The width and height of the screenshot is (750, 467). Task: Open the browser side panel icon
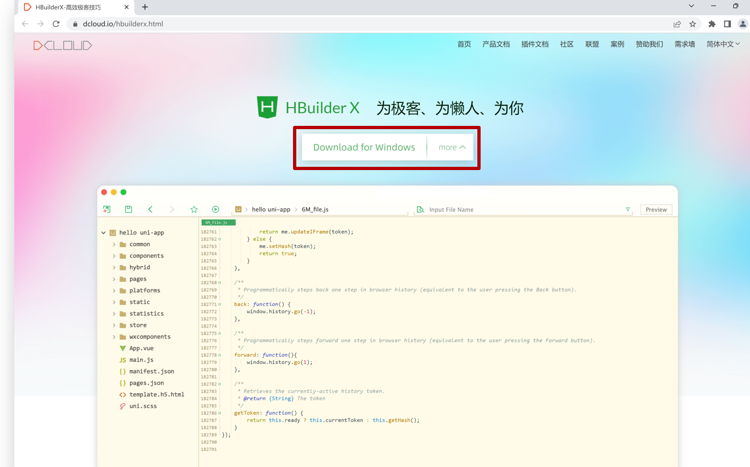[x=727, y=24]
